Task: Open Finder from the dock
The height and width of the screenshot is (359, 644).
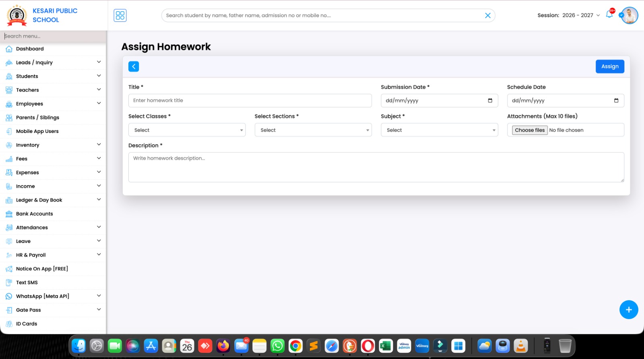Action: 78,346
